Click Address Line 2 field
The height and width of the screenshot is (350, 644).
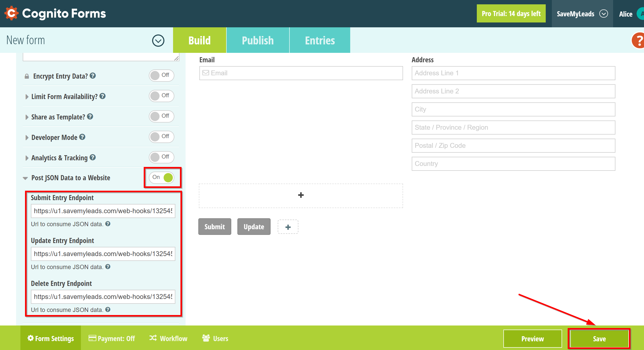tap(513, 91)
